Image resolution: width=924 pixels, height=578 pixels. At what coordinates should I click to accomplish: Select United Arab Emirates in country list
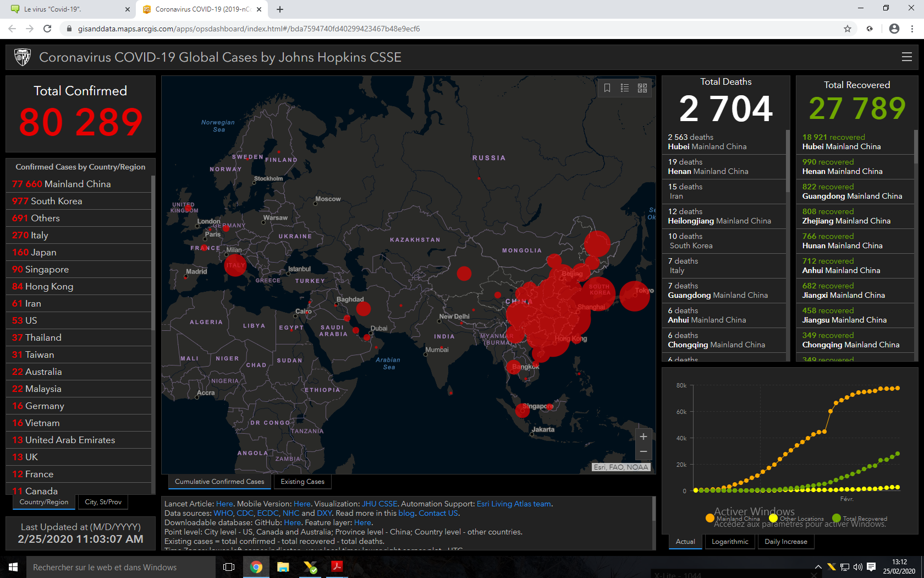click(x=78, y=440)
